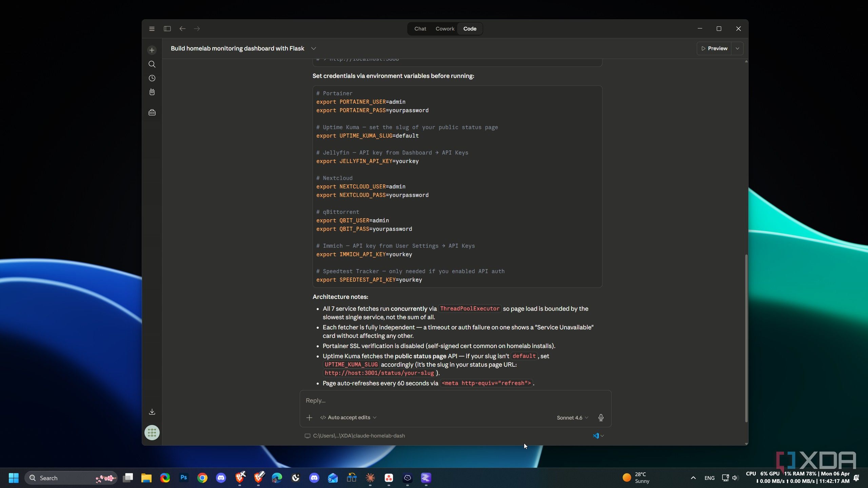
Task: Toggle the sidebar panel icon
Action: [167, 29]
